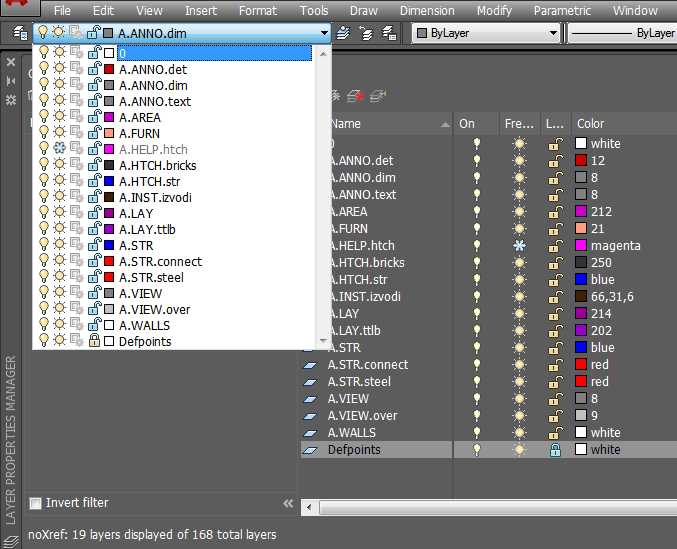Enable the Invert filter checkbox
677x549 pixels.
click(x=35, y=503)
